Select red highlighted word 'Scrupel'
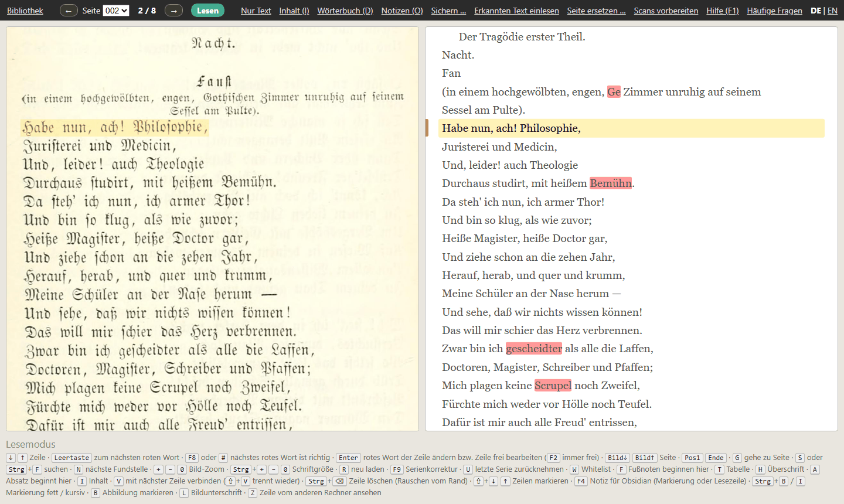This screenshot has width=844, height=504. pos(553,386)
